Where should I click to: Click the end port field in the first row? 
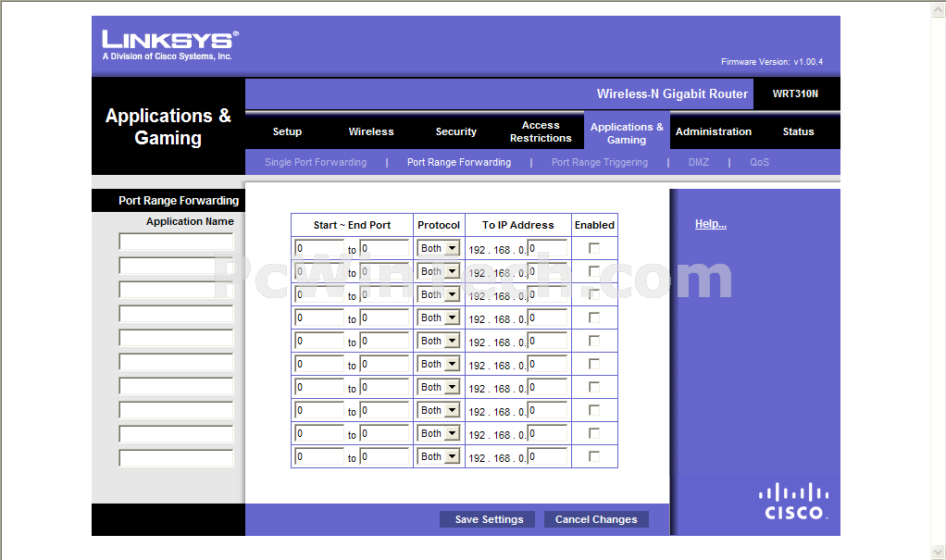(384, 248)
